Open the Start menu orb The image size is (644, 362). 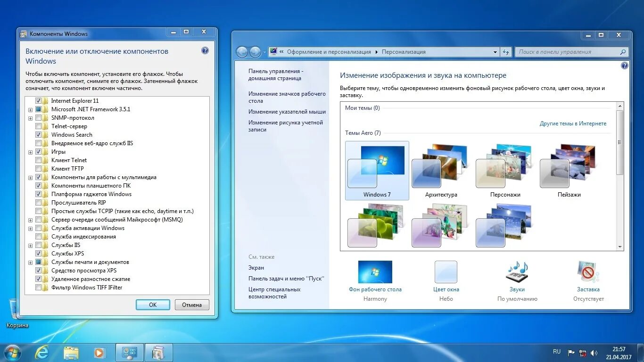pos(12,353)
